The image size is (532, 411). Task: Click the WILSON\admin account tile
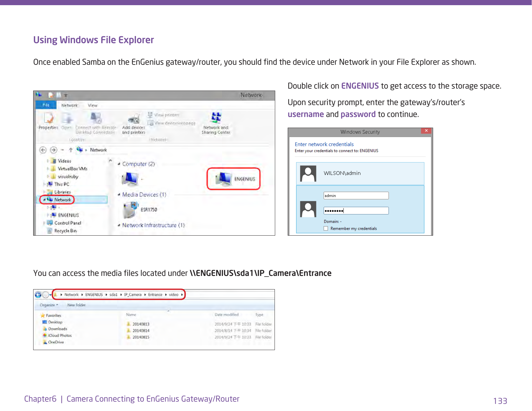(x=360, y=173)
